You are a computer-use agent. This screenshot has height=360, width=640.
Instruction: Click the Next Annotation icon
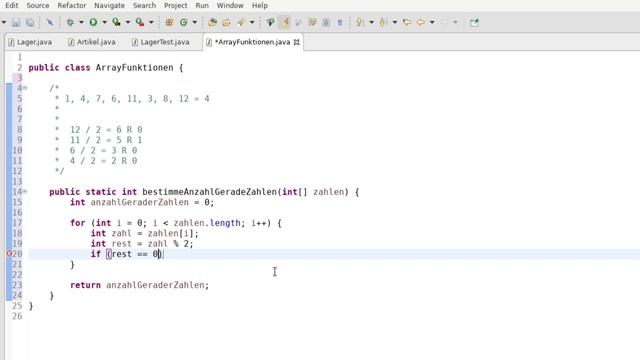point(360,22)
